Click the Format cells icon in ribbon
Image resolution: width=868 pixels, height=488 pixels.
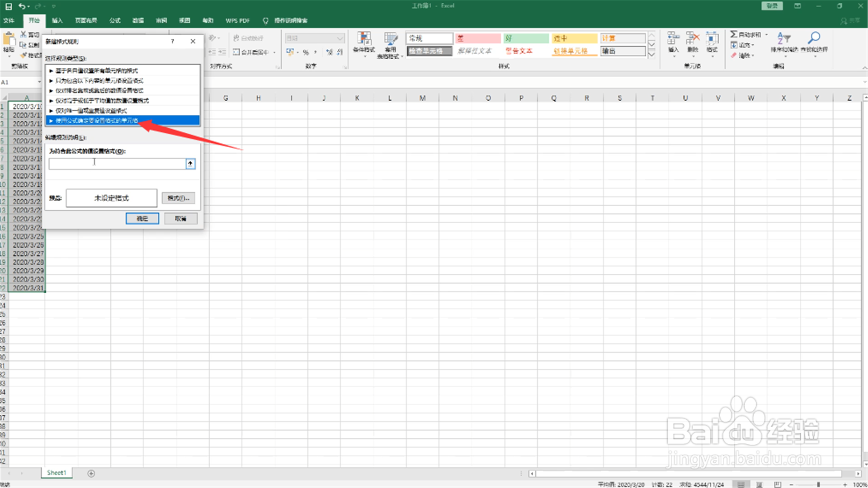pos(712,38)
